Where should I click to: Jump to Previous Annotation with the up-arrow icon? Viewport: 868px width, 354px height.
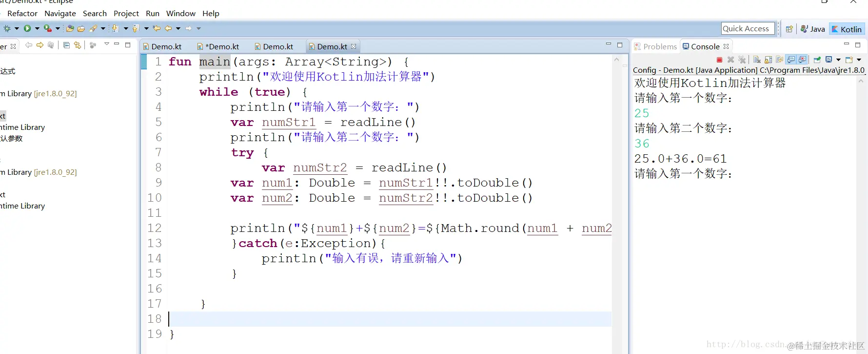pos(136,28)
